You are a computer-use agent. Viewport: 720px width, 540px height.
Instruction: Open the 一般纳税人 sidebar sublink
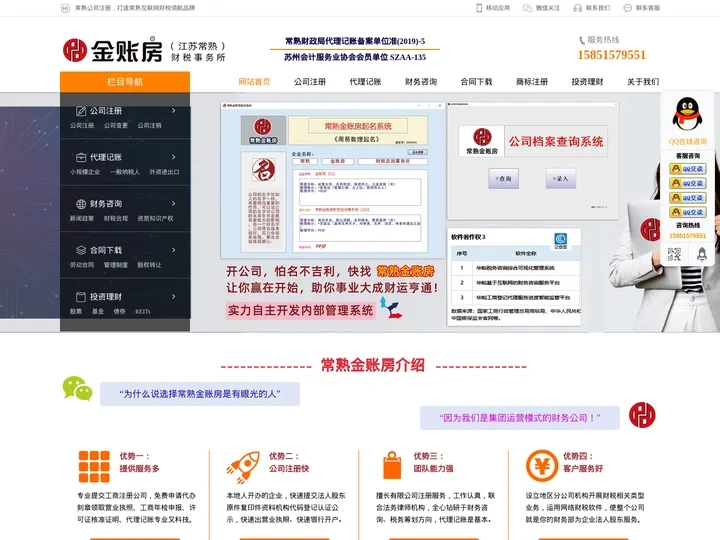coord(125,172)
